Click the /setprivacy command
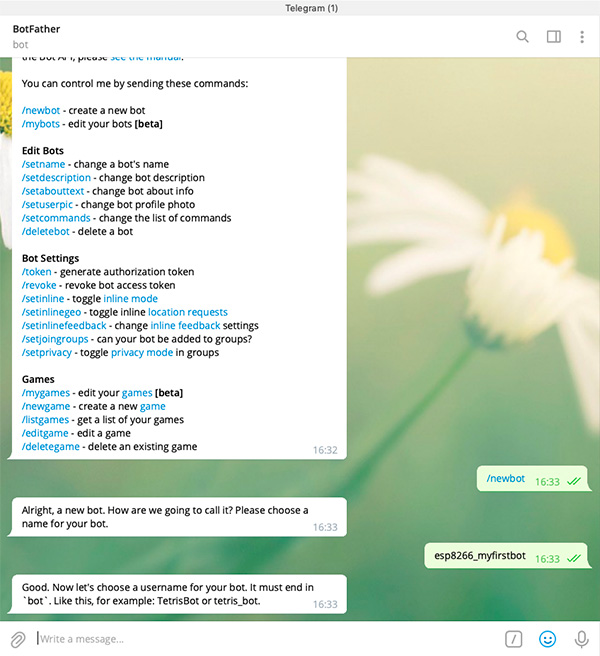The width and height of the screenshot is (600, 656). click(47, 352)
